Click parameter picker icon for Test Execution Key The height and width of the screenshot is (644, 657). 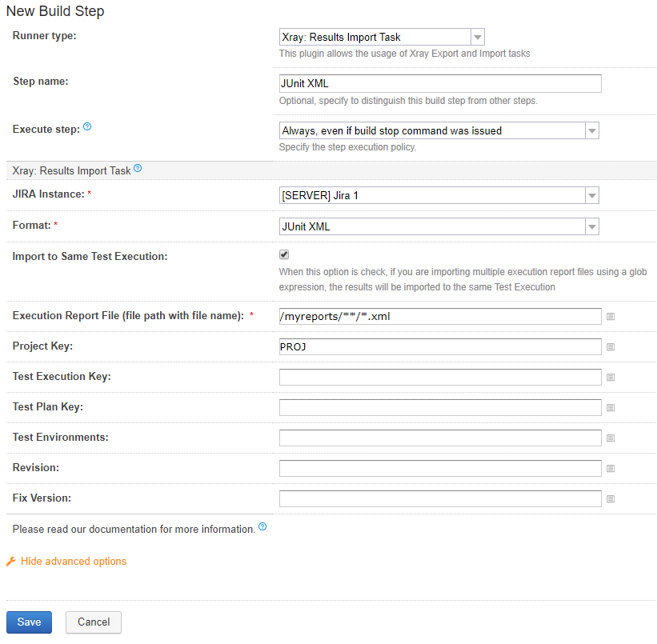[x=611, y=377]
